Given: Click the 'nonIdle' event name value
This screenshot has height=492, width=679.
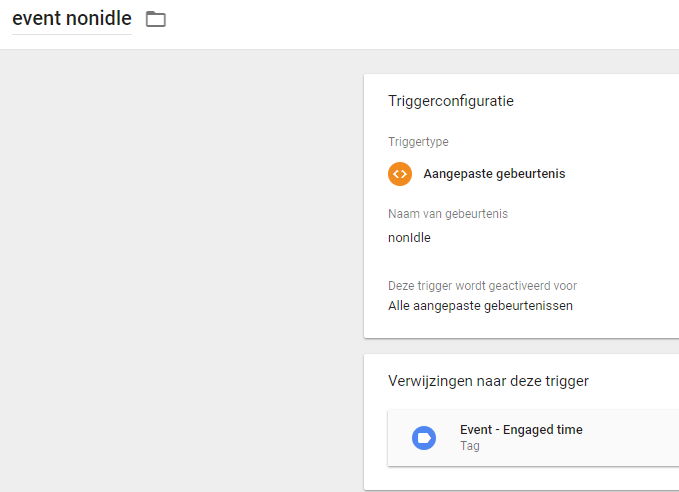Looking at the screenshot, I should pyautogui.click(x=409, y=238).
